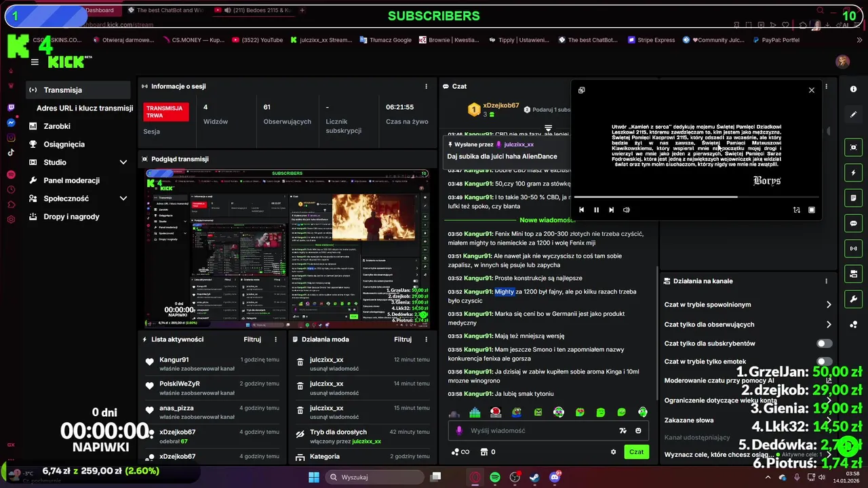Toggle Czat tylko dla subskrybentów switch
Screen dimensions: 868x488
(825, 344)
